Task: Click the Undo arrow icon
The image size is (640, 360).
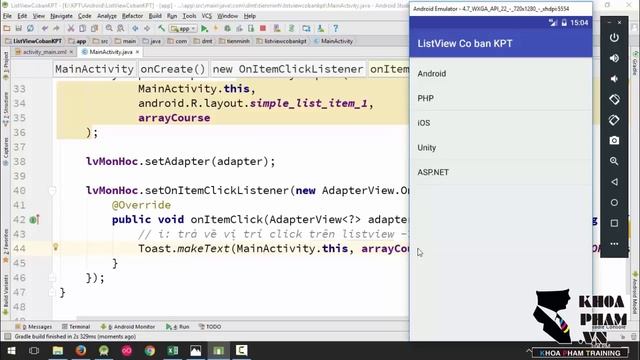Action: 45,29
